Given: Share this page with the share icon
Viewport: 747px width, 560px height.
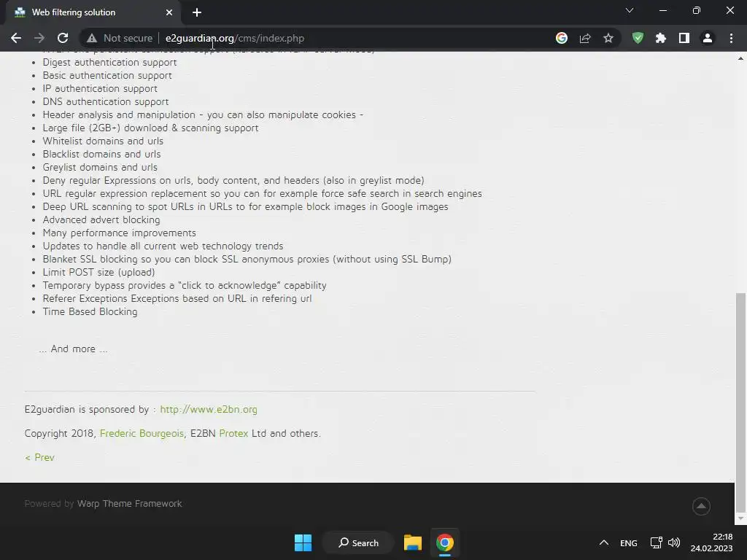Looking at the screenshot, I should point(585,38).
